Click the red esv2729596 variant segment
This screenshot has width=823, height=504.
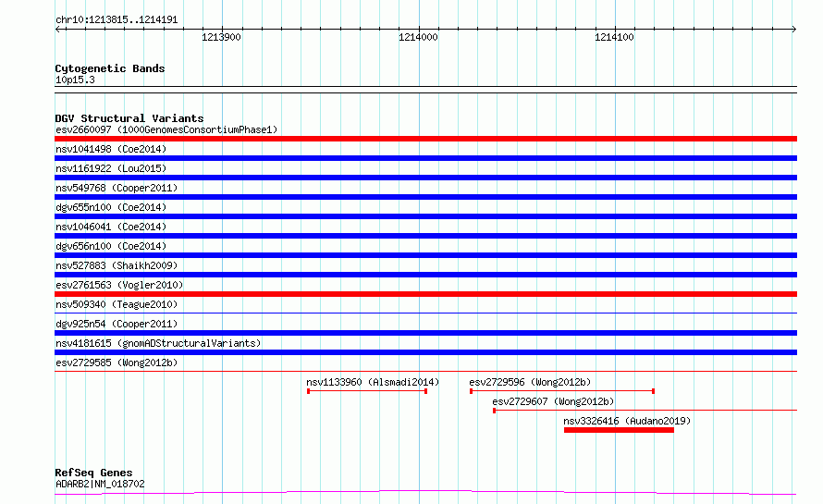pos(562,391)
